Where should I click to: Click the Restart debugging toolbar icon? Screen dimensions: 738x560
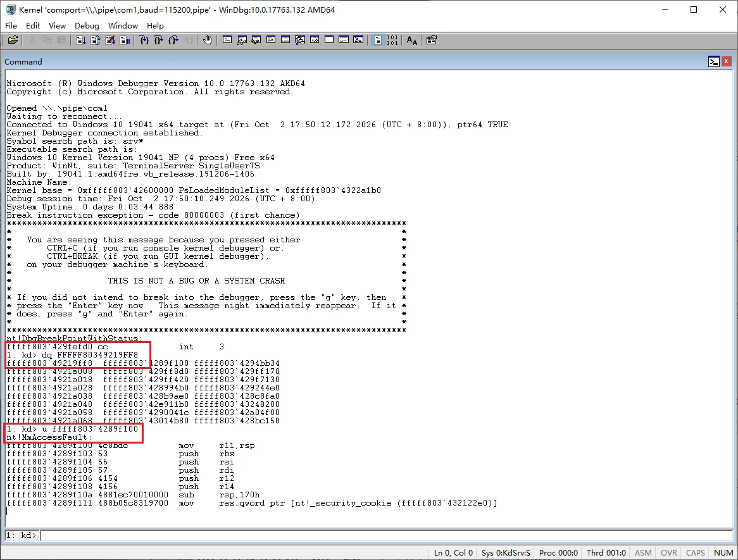click(x=96, y=40)
